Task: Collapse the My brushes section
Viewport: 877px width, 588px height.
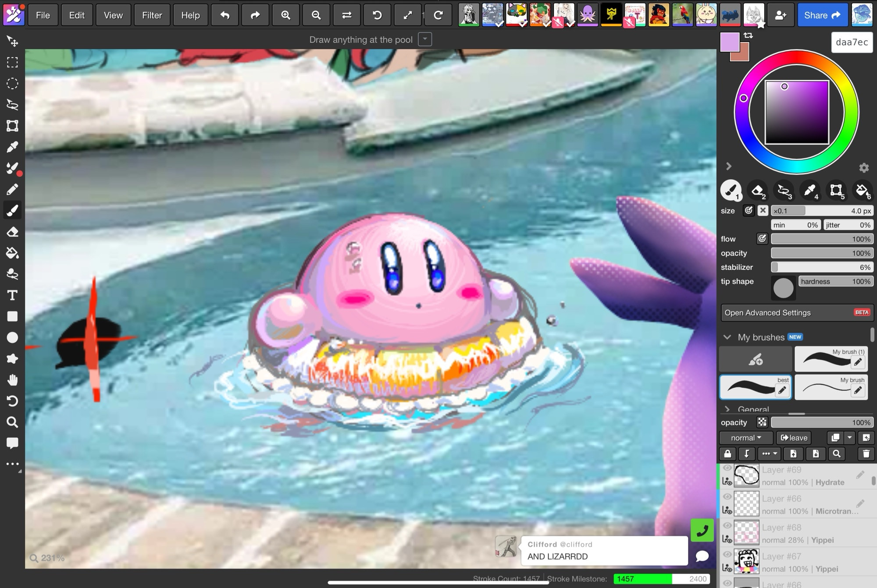Action: point(727,337)
